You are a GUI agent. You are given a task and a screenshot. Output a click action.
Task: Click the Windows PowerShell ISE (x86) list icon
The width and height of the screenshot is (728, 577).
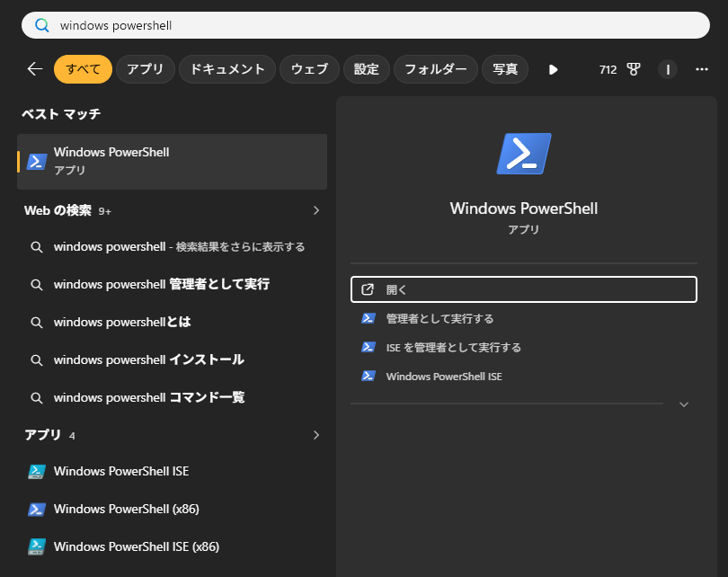click(37, 547)
